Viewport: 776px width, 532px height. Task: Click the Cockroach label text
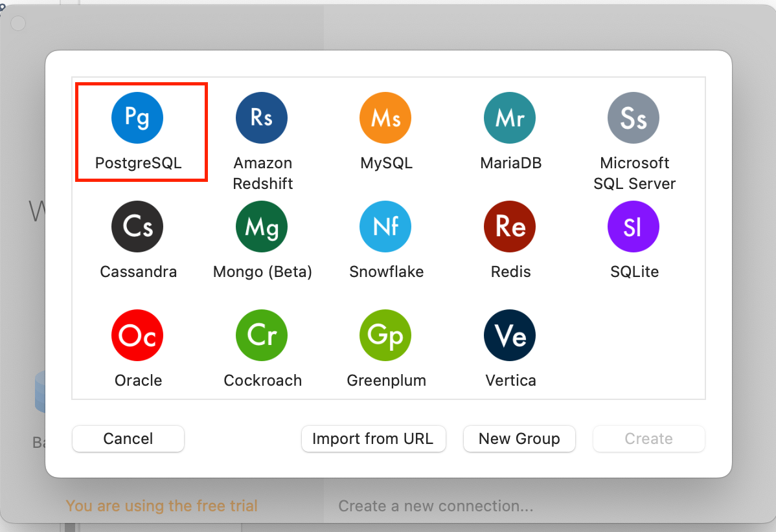tap(262, 380)
